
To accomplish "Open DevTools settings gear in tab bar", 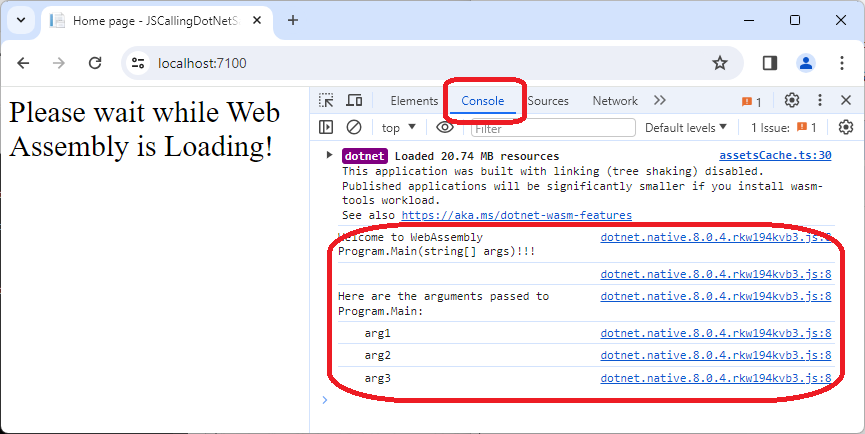I will tap(792, 100).
